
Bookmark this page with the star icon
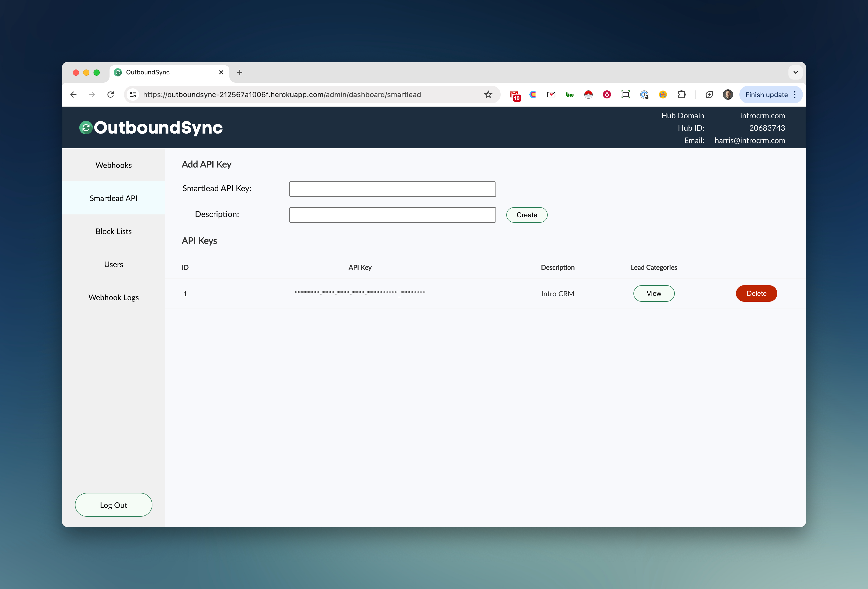point(488,95)
